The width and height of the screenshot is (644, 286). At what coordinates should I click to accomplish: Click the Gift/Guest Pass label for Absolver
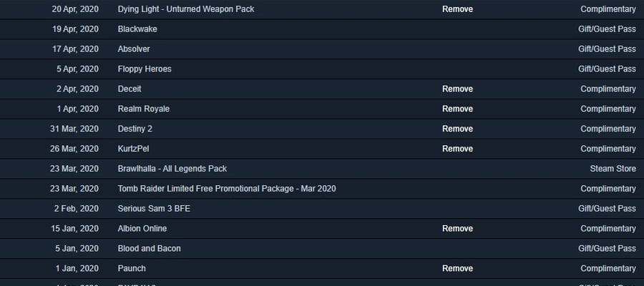click(607, 49)
